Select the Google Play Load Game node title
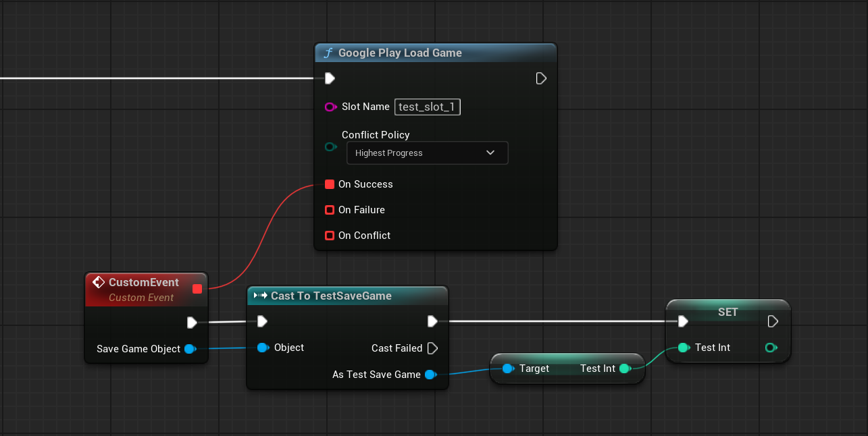868x436 pixels. [x=400, y=53]
